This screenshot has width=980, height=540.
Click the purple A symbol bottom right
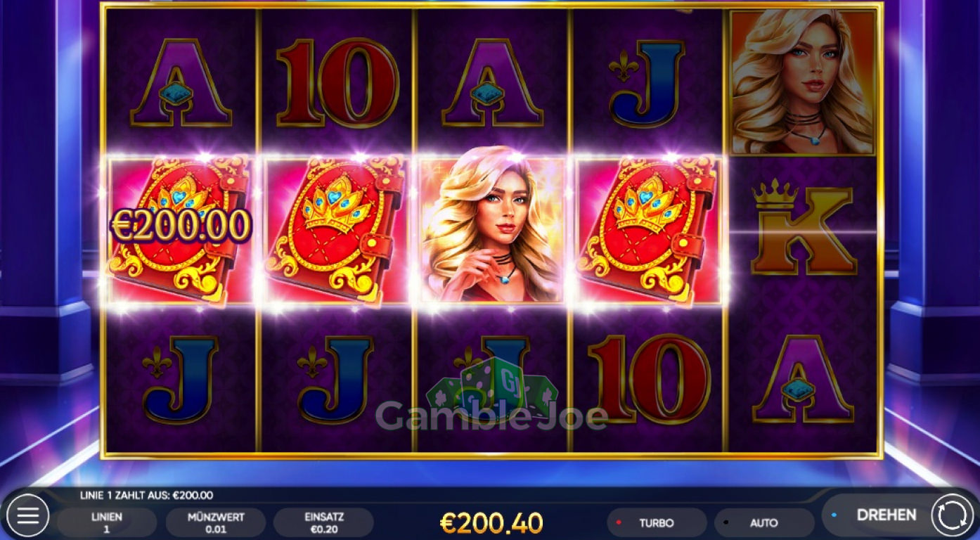(804, 379)
